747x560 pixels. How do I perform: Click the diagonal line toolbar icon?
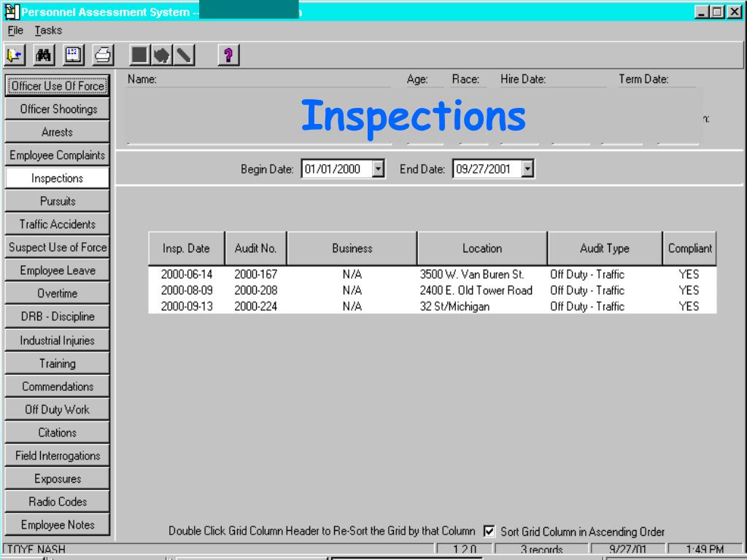183,55
